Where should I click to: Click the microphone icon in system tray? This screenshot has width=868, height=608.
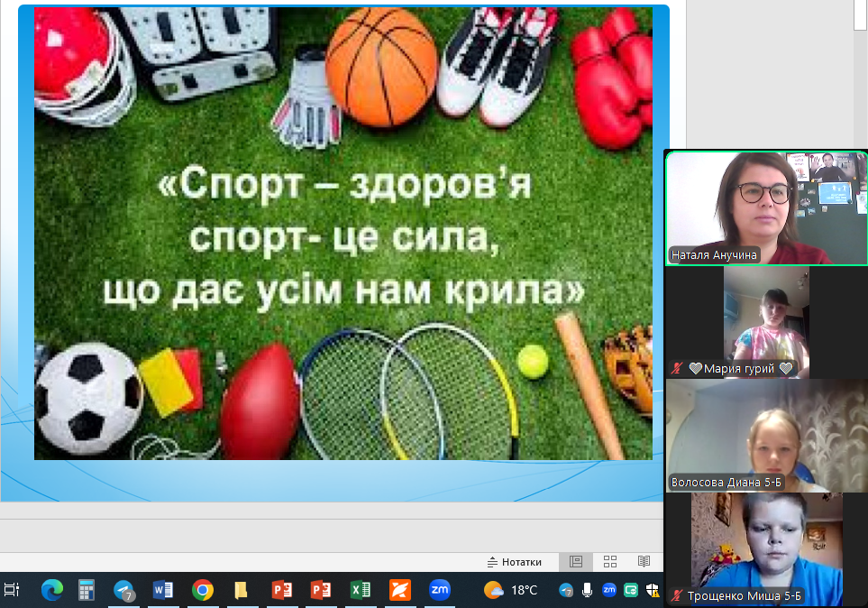[588, 590]
